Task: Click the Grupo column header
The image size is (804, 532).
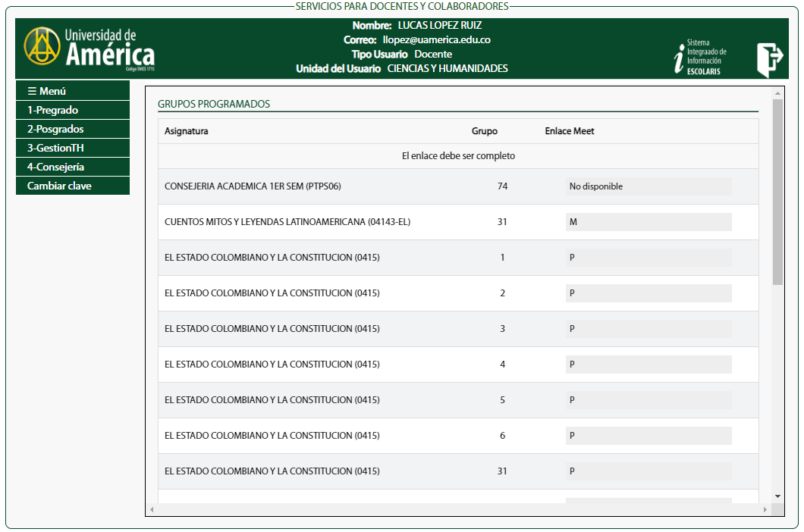Action: [x=485, y=131]
